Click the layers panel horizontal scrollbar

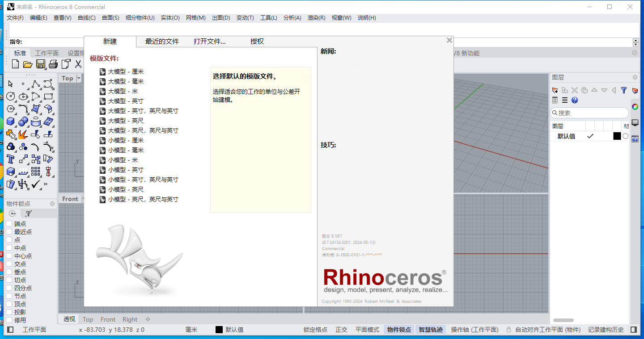tap(563, 320)
